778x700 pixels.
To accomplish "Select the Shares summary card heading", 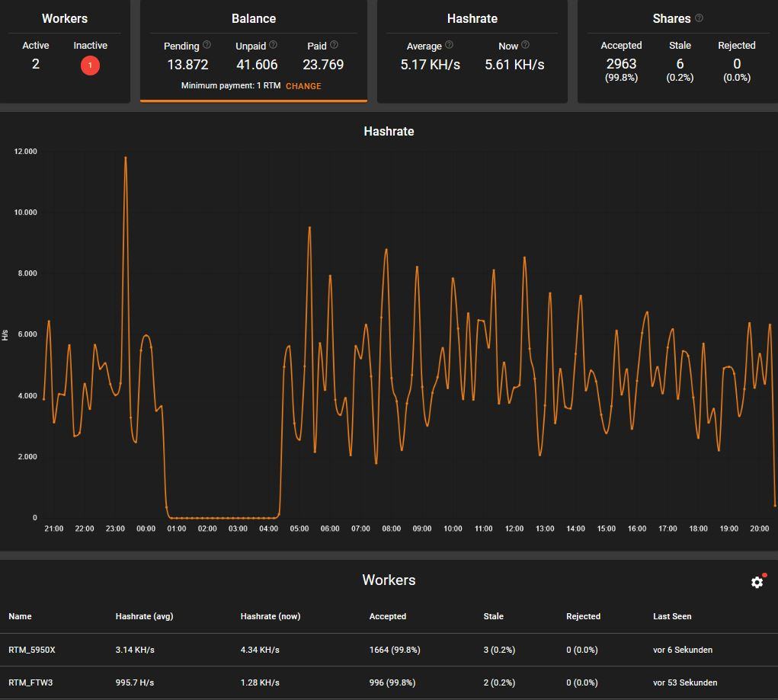I will [671, 18].
